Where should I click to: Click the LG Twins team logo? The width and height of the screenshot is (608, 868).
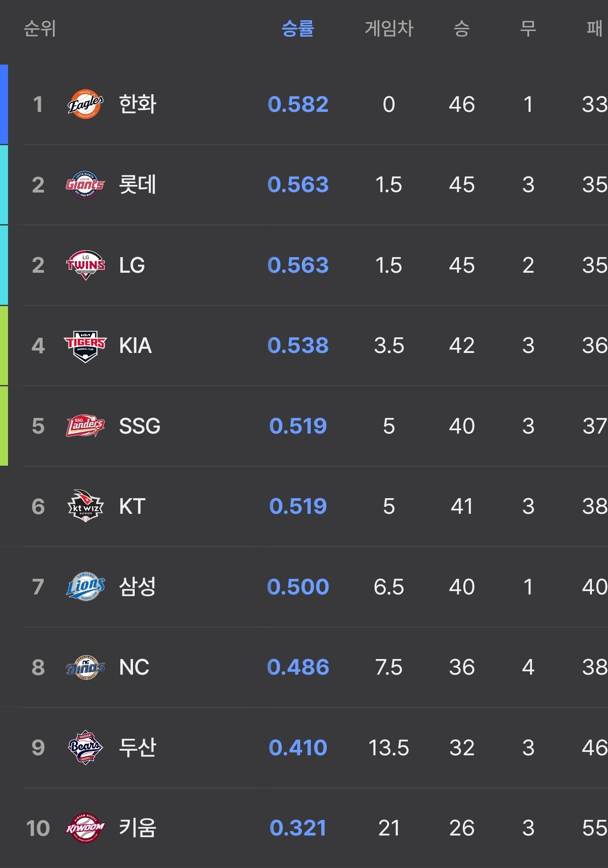click(85, 265)
